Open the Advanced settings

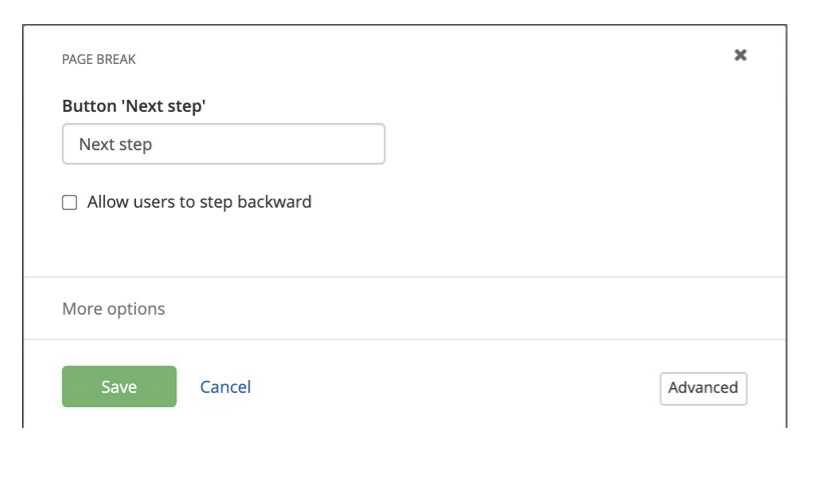click(703, 388)
